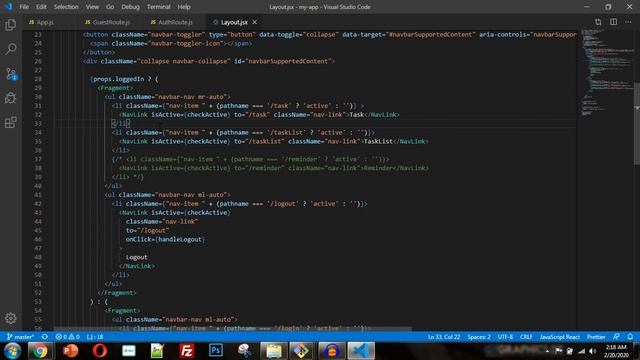Open Opera browser from the taskbar
Viewport: 640px width, 360px height.
(99, 351)
